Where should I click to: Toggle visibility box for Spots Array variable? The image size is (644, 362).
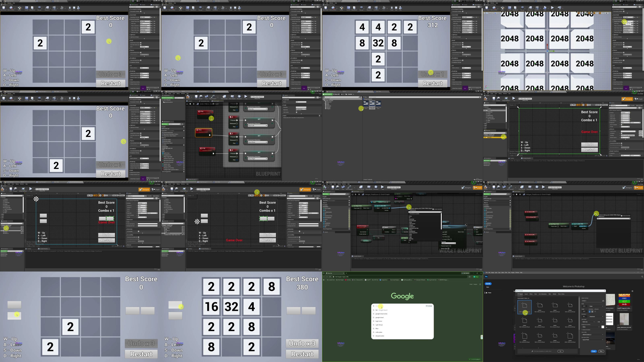(x=184, y=153)
